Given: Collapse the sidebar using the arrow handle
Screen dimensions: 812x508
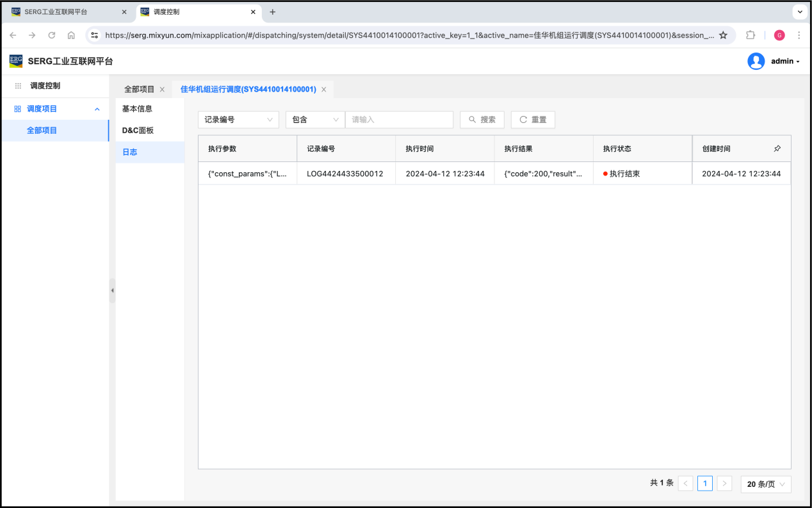Looking at the screenshot, I should click(112, 290).
